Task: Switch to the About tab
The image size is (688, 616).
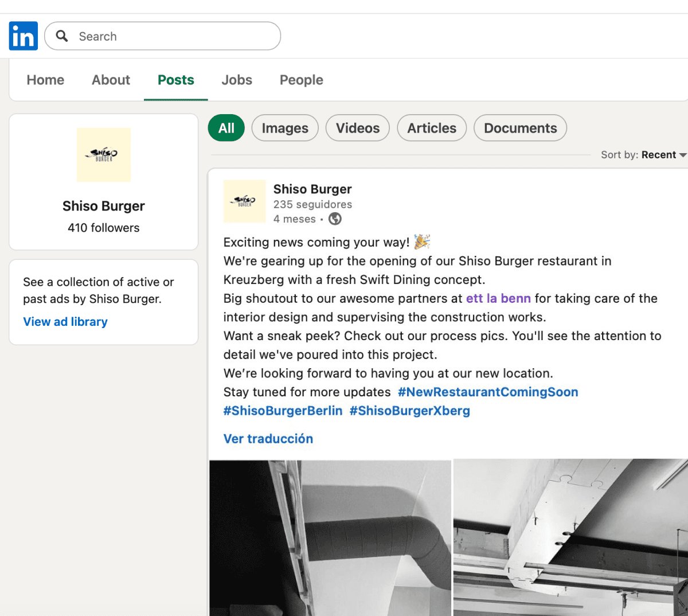Action: pos(111,80)
